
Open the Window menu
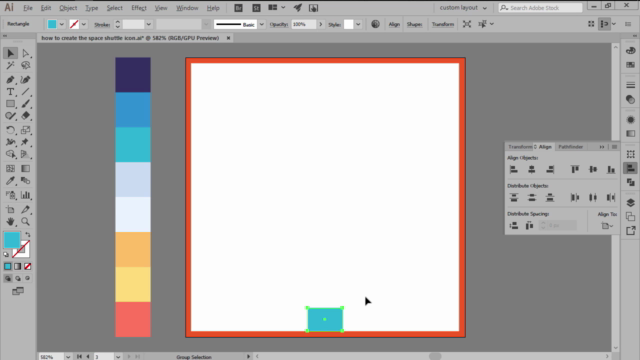pos(187,8)
